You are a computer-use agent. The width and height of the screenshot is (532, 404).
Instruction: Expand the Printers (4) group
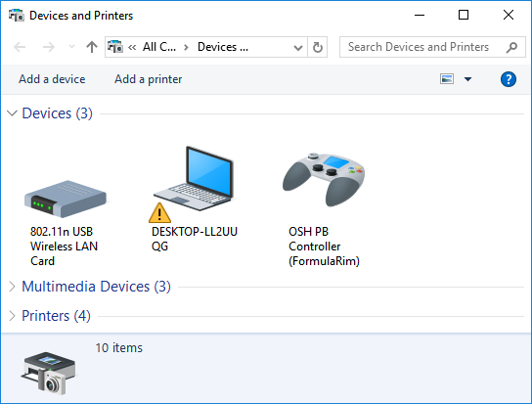pyautogui.click(x=12, y=316)
